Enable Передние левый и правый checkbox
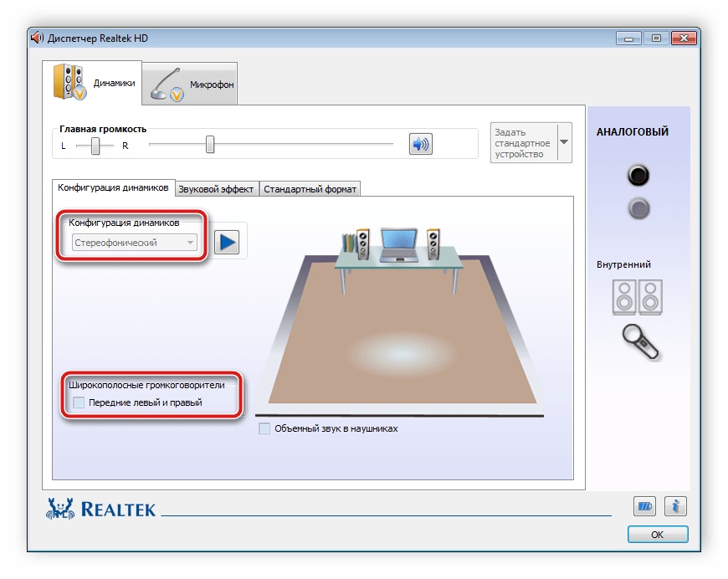This screenshot has width=728, height=579. point(79,402)
